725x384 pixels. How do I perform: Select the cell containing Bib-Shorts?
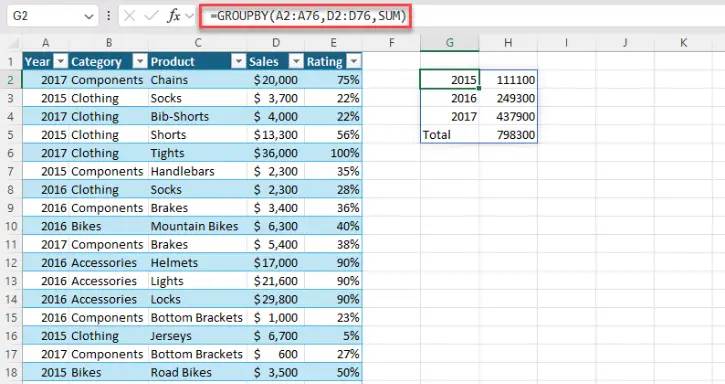198,116
